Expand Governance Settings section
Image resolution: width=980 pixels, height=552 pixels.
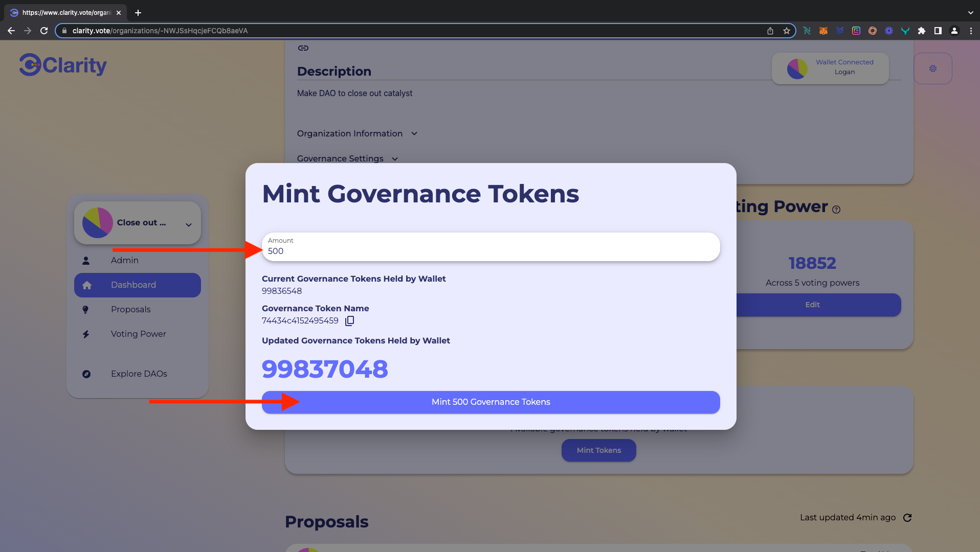point(348,158)
